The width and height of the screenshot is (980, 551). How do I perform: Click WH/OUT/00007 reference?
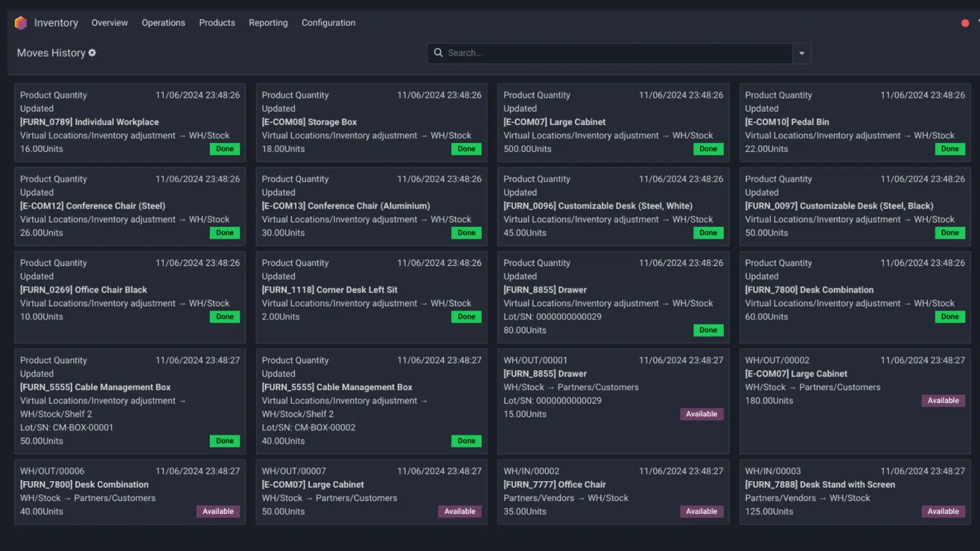(x=294, y=471)
